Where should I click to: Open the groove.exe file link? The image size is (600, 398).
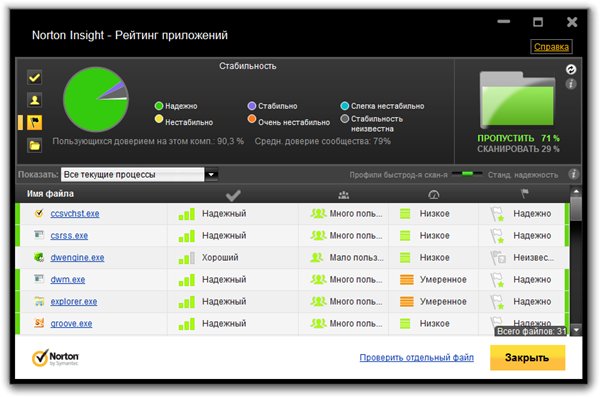[71, 323]
